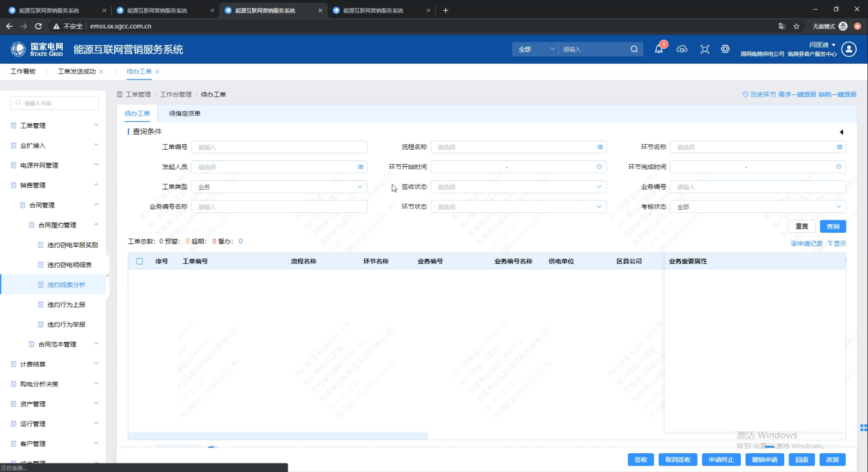
Task: Switch to the 待指定派单 tab
Action: pyautogui.click(x=185, y=114)
